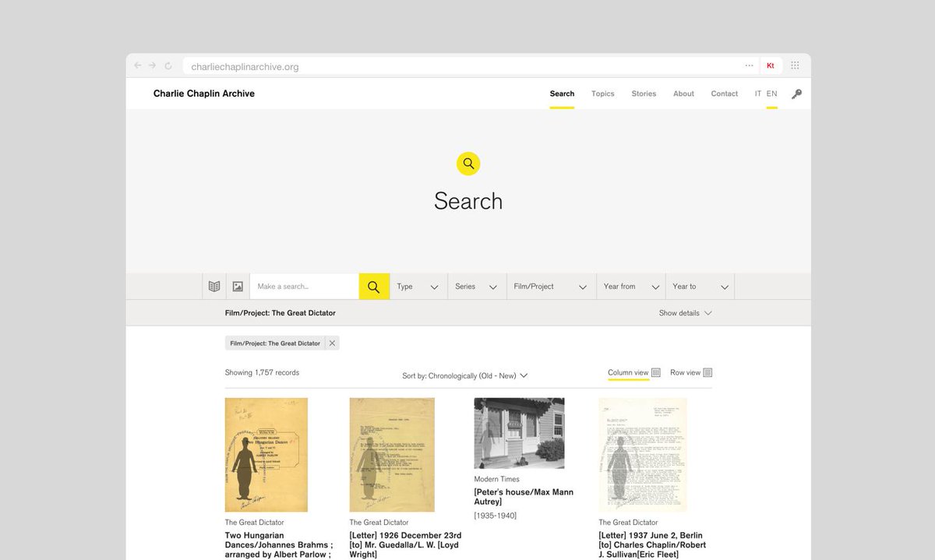
Task: Click the [1935-1940] date text
Action: (x=495, y=516)
